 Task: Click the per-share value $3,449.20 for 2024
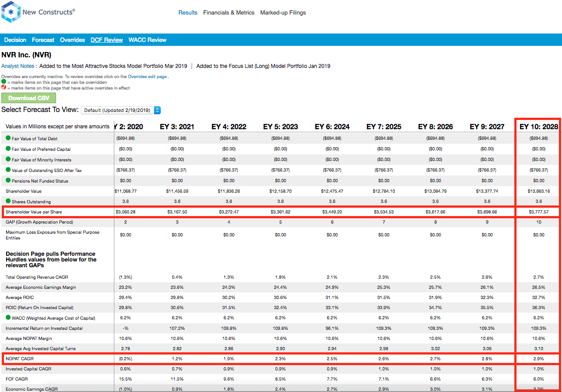[x=332, y=212]
